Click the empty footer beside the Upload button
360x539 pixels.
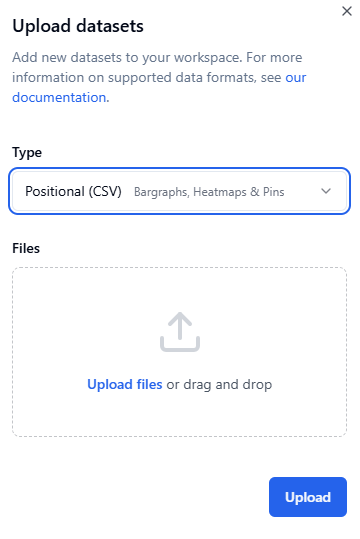click(x=138, y=497)
